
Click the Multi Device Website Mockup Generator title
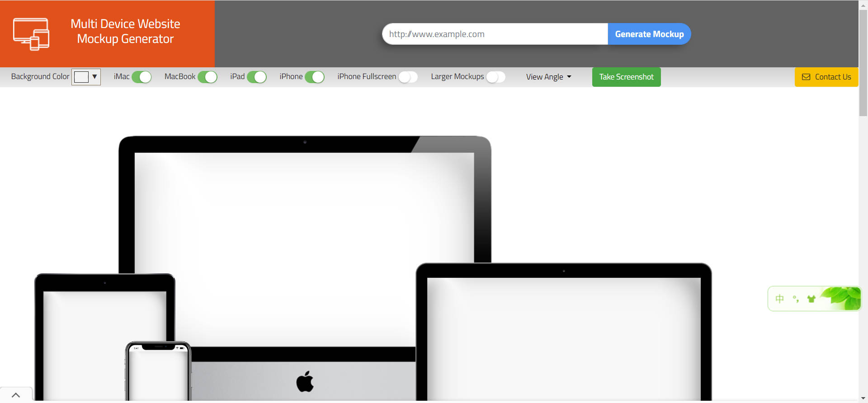125,31
